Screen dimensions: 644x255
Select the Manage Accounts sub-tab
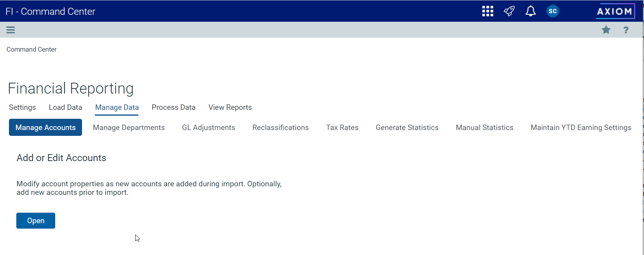[x=45, y=127]
